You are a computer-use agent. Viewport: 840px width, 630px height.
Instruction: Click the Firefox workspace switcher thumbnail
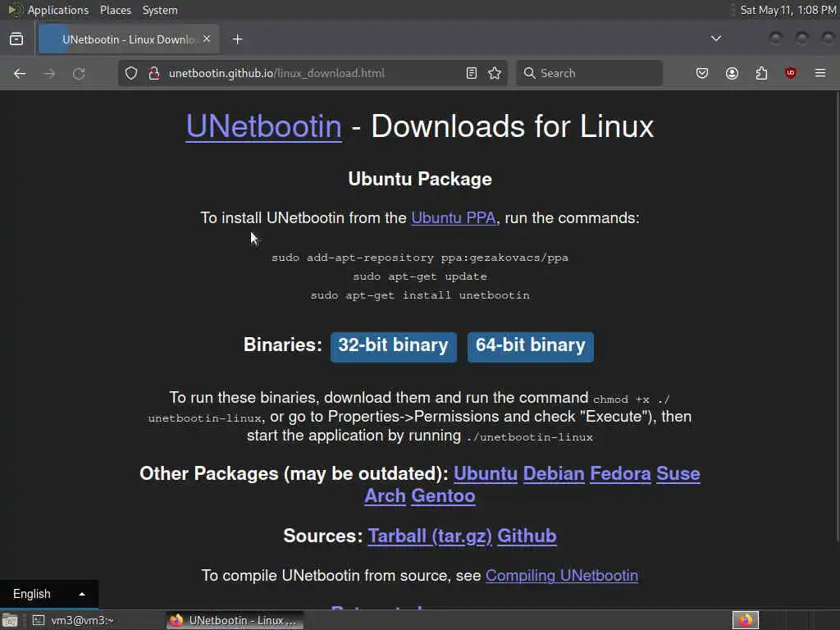(x=746, y=620)
